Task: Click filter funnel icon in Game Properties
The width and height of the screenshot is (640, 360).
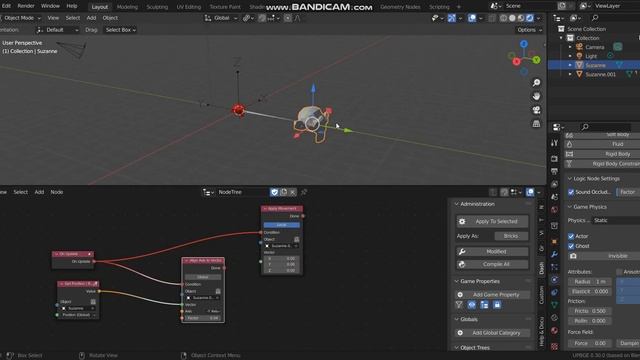Action: [x=459, y=305]
